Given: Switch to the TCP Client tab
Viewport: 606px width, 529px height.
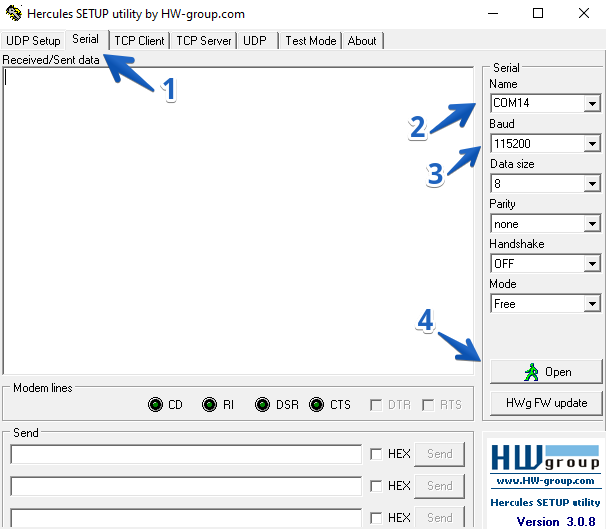Looking at the screenshot, I should tap(139, 41).
